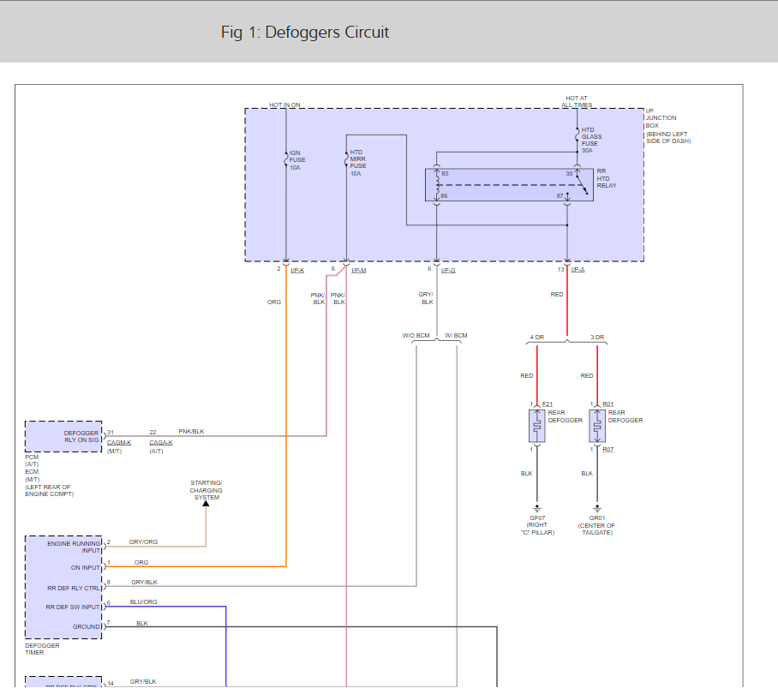Select 'GR01 (CENTER OF TAILGATE)' label
Screen dimensions: 778x700
pos(596,525)
